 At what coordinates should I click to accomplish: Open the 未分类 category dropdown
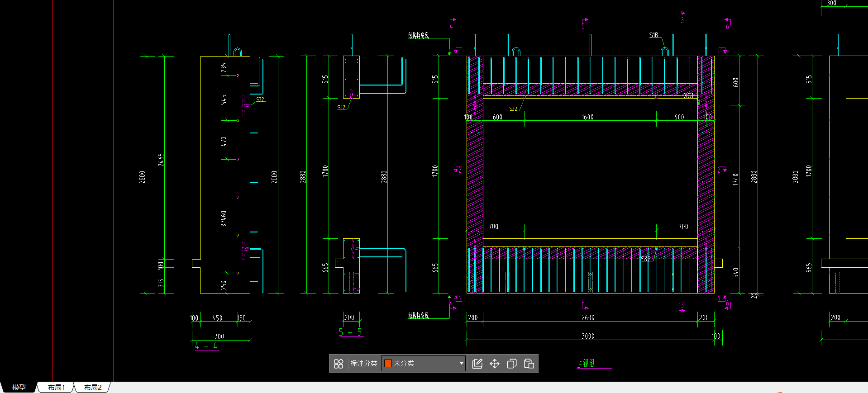click(424, 363)
